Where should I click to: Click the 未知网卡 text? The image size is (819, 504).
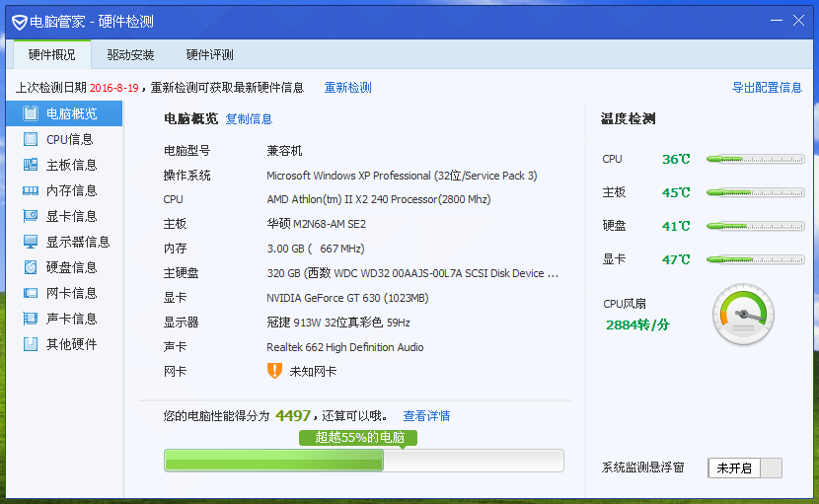coord(313,371)
